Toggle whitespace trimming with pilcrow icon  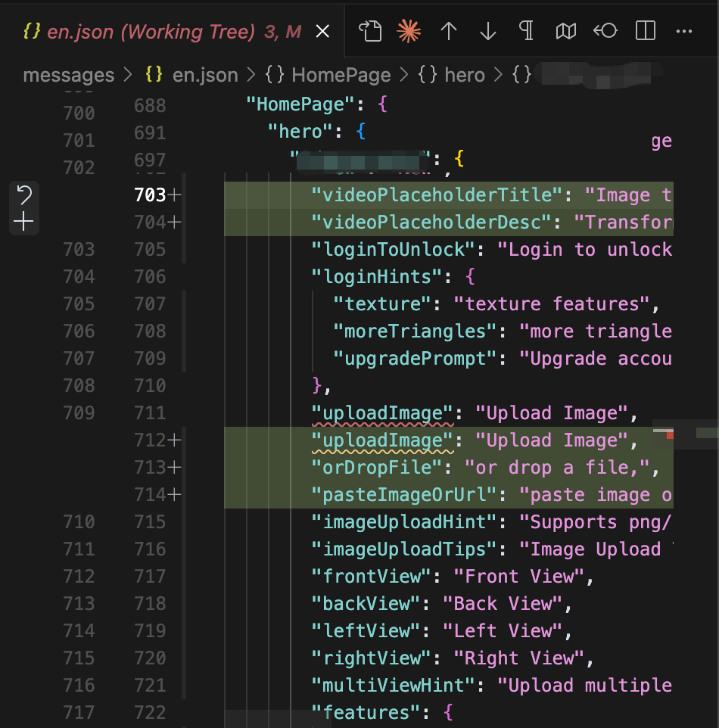526,31
